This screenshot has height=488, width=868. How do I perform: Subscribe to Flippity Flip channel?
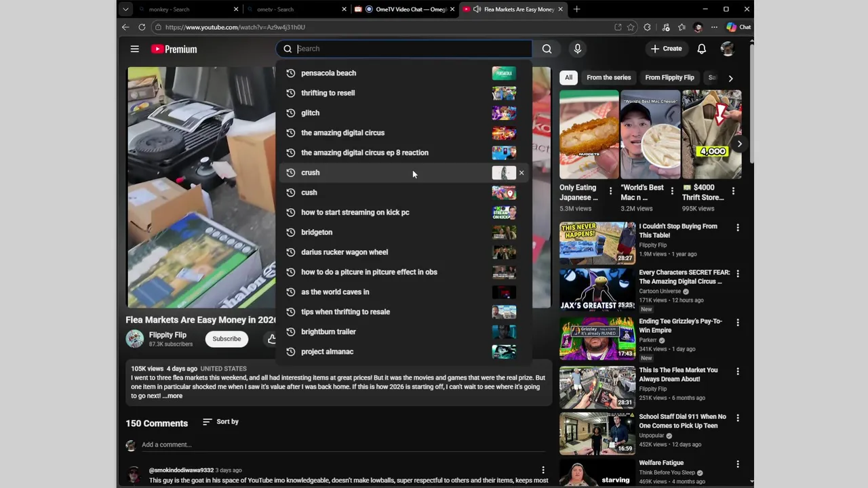tap(226, 339)
